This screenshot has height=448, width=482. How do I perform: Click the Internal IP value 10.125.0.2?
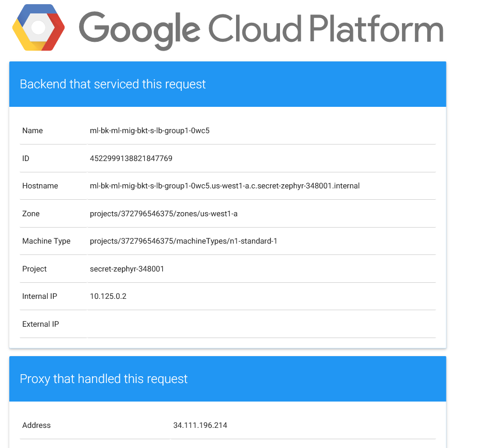click(x=108, y=296)
